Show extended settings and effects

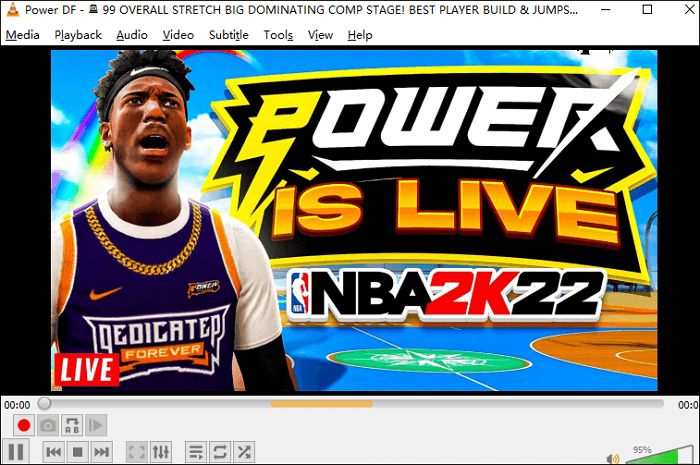(x=161, y=452)
